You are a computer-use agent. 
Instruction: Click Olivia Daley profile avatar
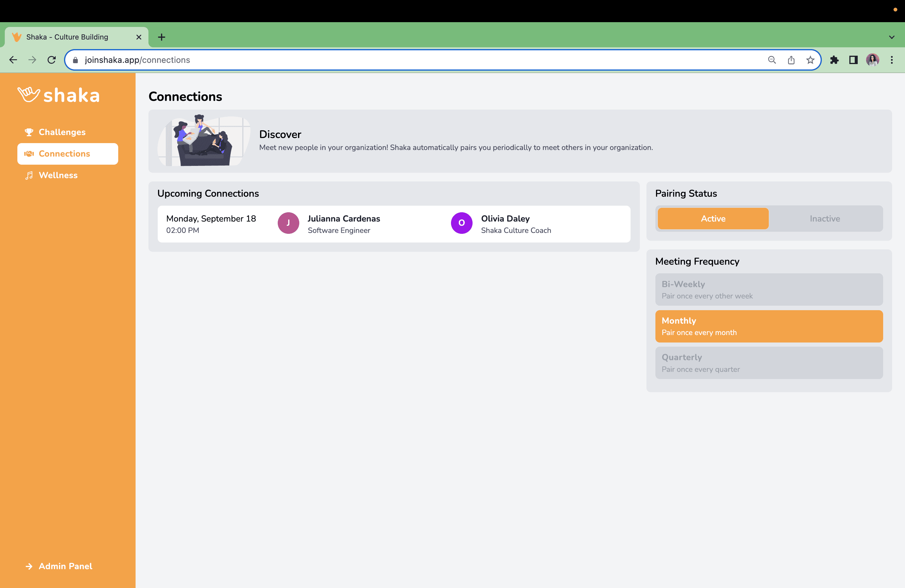(x=462, y=224)
